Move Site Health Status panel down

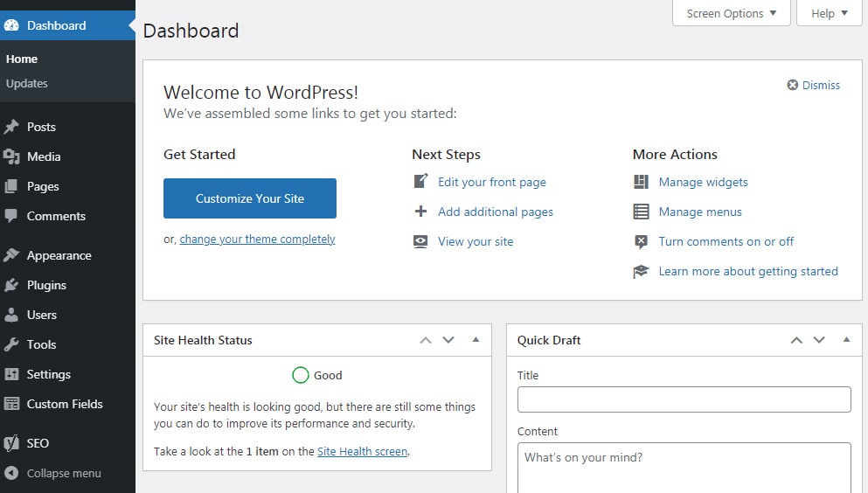tap(448, 340)
